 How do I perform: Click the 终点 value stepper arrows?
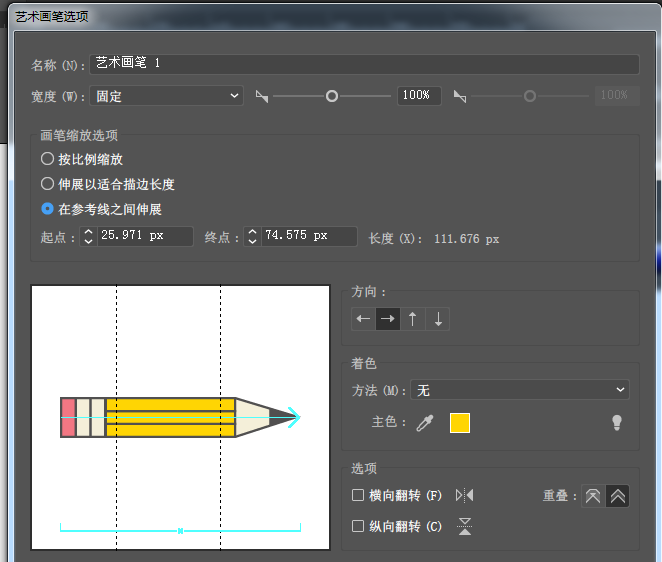coord(252,237)
